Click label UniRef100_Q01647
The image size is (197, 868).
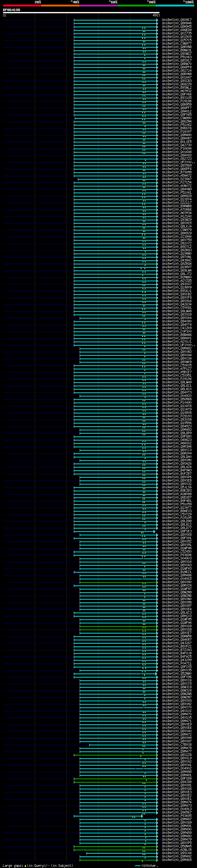coord(177,78)
